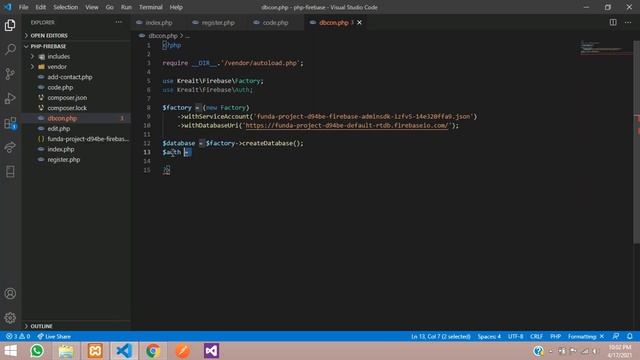Open the Edit menu

(x=40, y=7)
